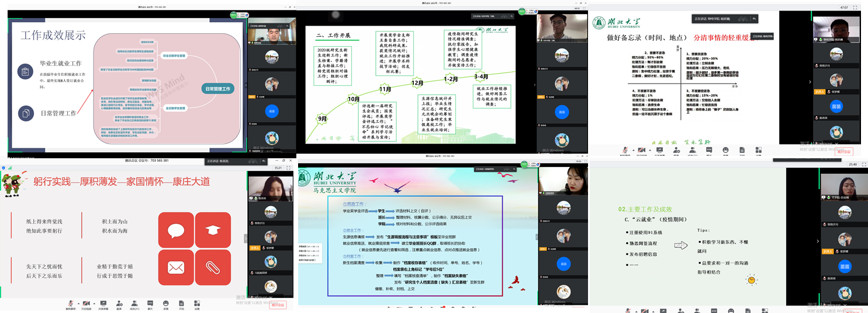
Task: Expand audio options arrow in 躬行实践 window
Action: 78,303
